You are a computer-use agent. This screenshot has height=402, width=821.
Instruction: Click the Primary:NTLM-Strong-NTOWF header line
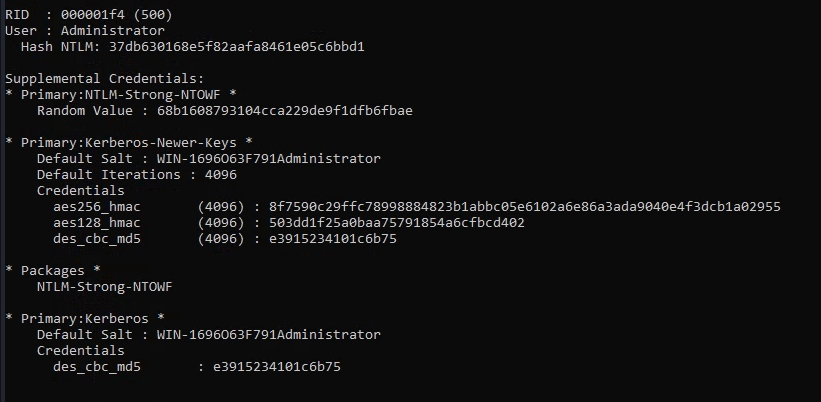click(121, 95)
